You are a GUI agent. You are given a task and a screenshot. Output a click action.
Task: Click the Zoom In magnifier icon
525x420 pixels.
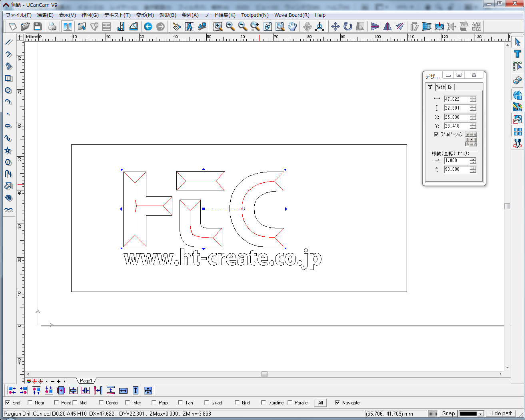tap(230, 26)
